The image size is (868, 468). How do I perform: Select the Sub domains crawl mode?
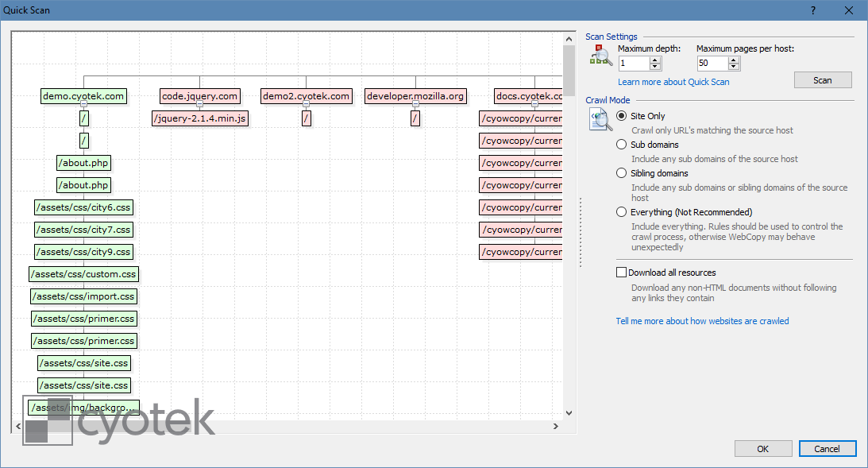pyautogui.click(x=621, y=144)
